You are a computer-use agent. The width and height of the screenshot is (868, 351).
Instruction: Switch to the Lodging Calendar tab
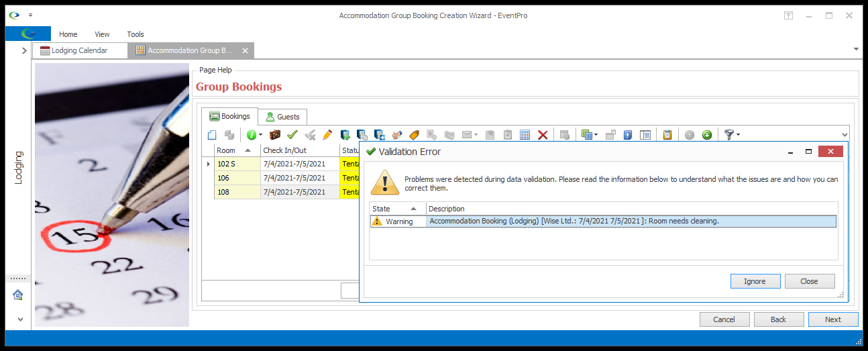pos(80,50)
